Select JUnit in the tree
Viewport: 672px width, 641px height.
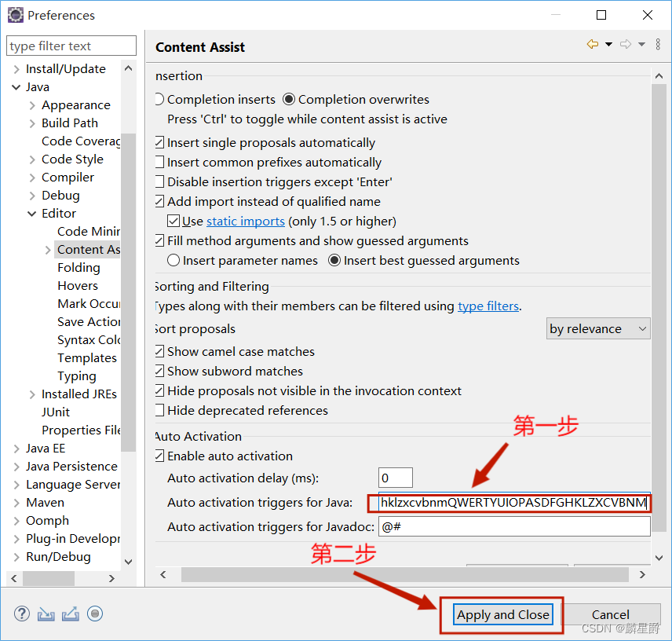(x=56, y=412)
